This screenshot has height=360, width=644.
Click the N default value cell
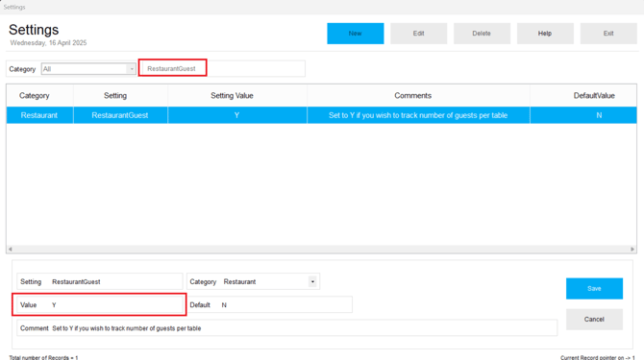599,115
